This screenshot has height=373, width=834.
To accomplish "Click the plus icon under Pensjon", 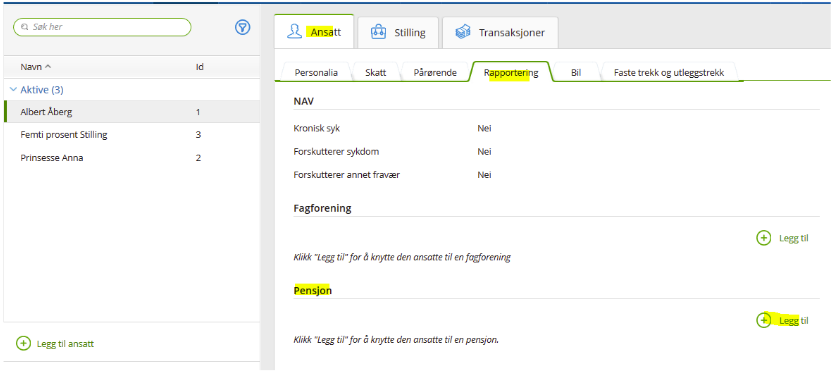I will (x=763, y=320).
